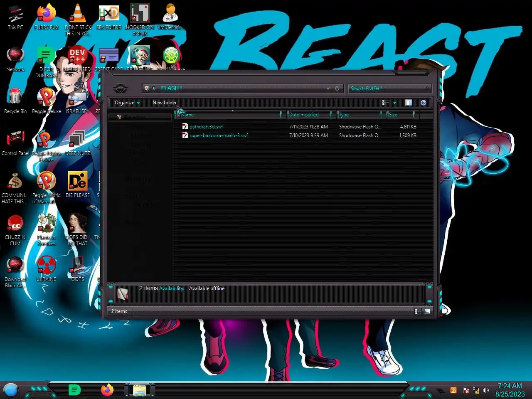Click the back navigation emblem button in Explorer
This screenshot has height=399, width=532.
(121, 88)
